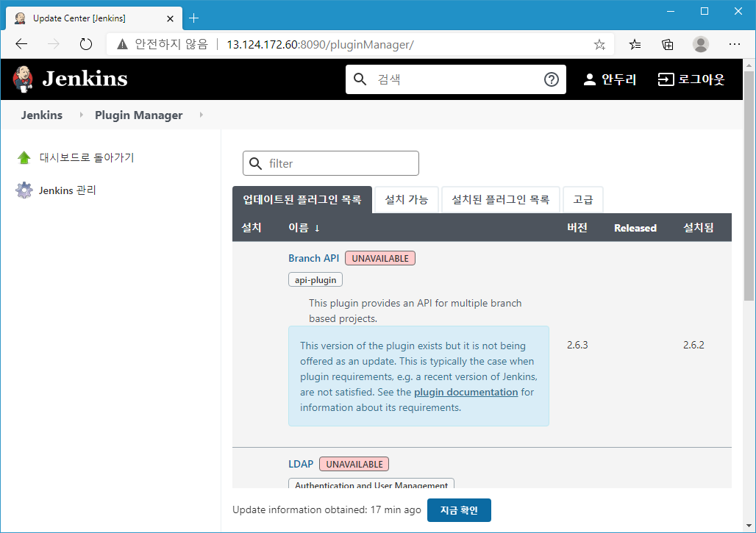Click the page vertical scrollbar thumb
The image size is (756, 533).
tap(749, 185)
